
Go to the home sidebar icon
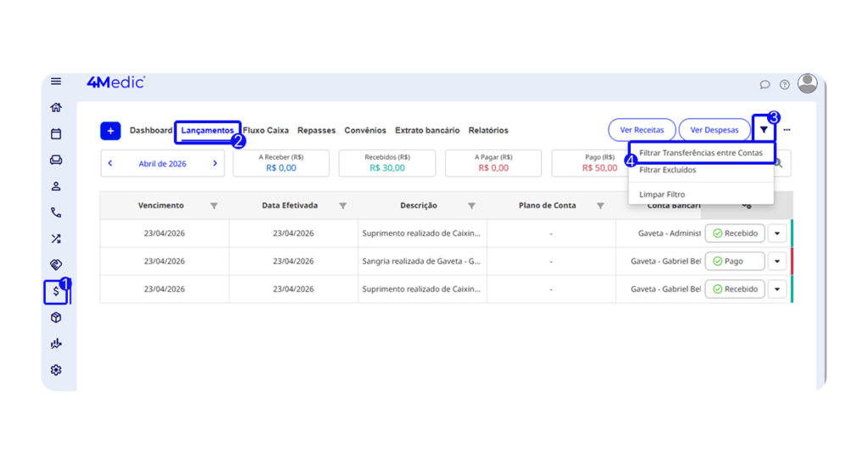point(56,108)
